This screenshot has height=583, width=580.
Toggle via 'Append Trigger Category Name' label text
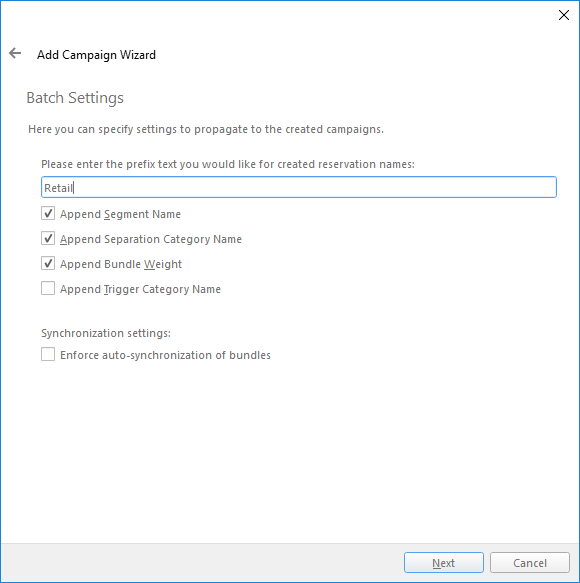141,289
